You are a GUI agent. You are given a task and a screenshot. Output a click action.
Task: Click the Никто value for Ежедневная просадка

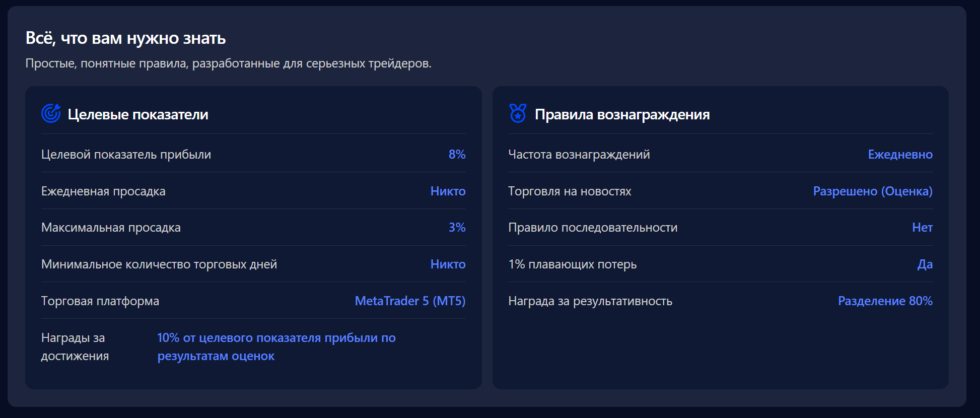click(448, 191)
